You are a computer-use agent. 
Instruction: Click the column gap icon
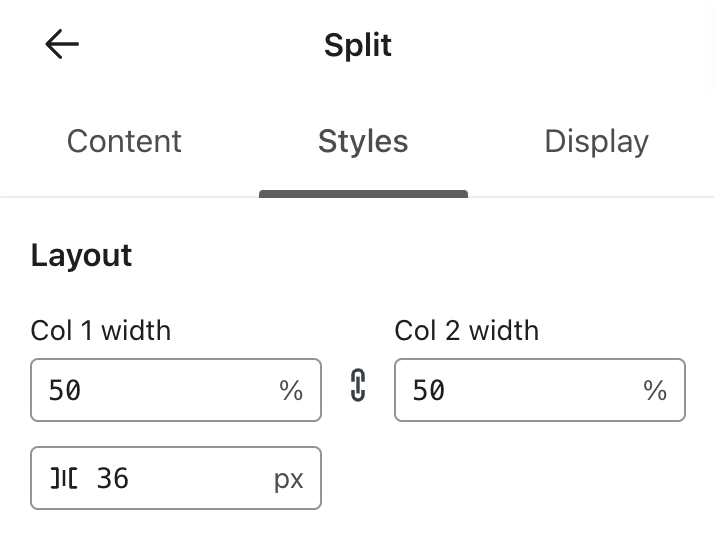[65, 479]
